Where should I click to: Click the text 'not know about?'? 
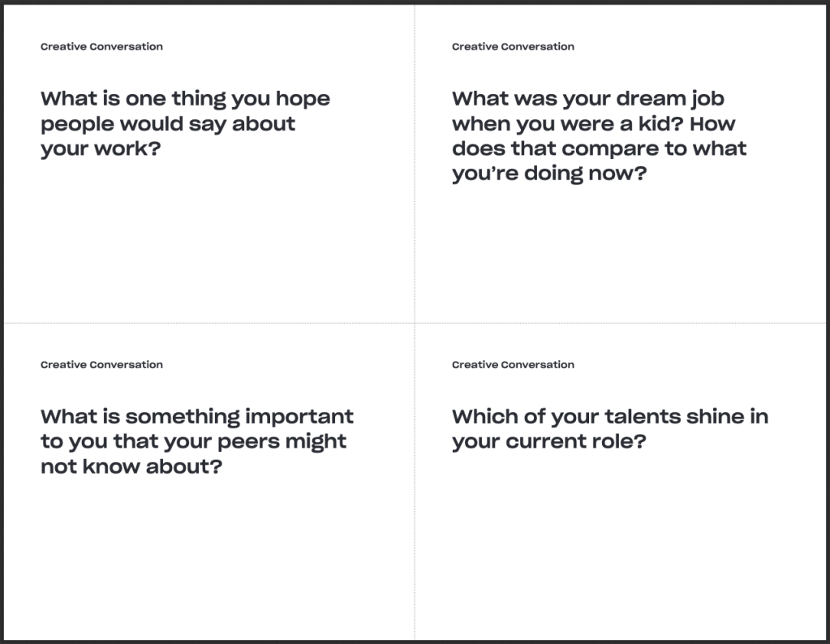pyautogui.click(x=131, y=467)
